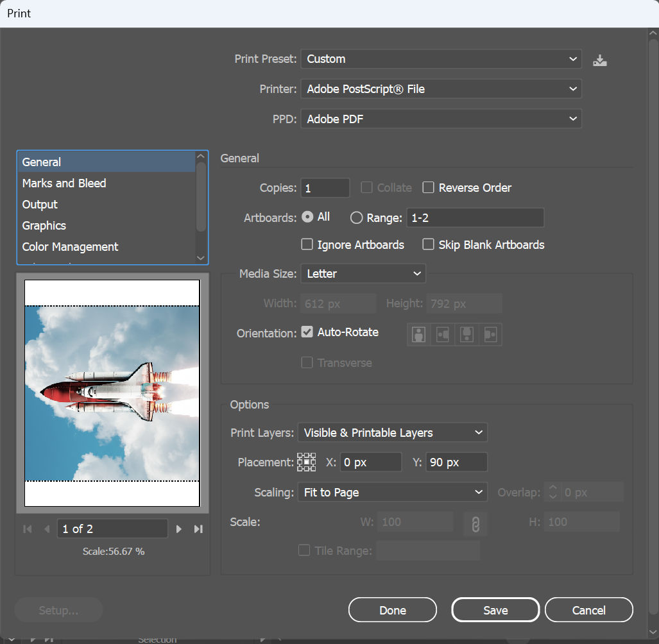
Task: Click the artboard Range input field
Action: tap(475, 217)
